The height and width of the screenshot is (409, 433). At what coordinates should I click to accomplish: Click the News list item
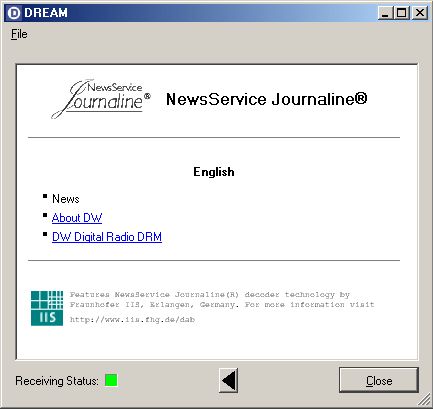click(66, 199)
